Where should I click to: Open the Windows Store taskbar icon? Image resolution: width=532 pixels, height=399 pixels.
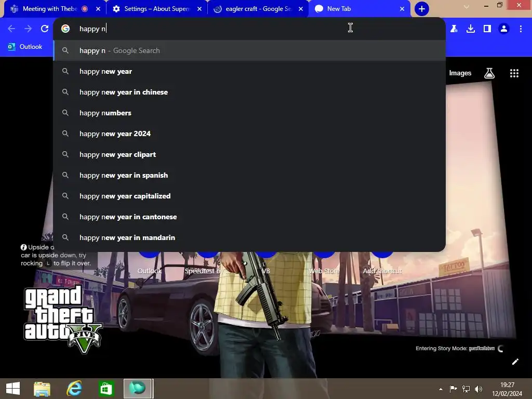tap(106, 389)
